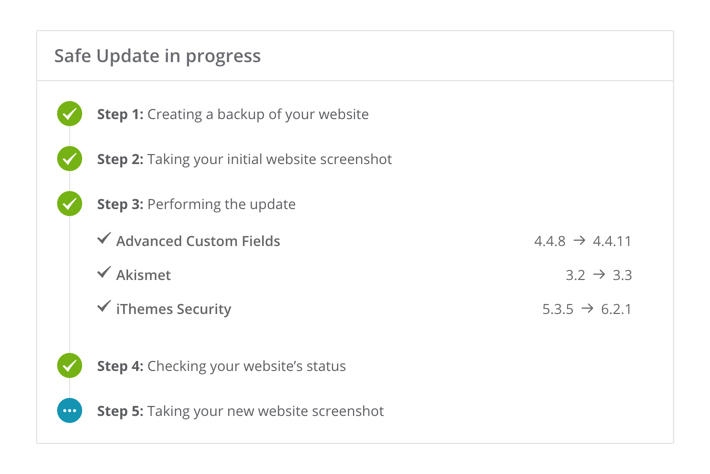
Task: Click Step 5: Taking new screenshot text
Action: coord(240,411)
